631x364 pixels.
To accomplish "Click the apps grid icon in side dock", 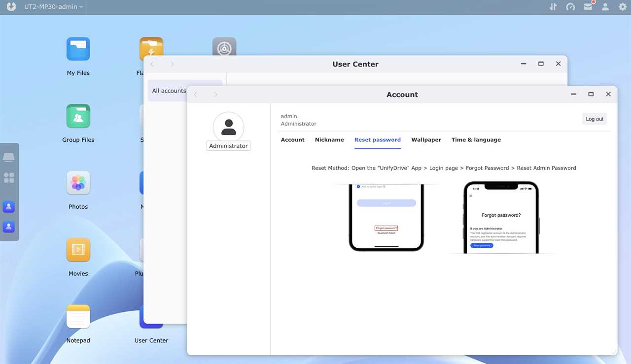I will pos(9,178).
